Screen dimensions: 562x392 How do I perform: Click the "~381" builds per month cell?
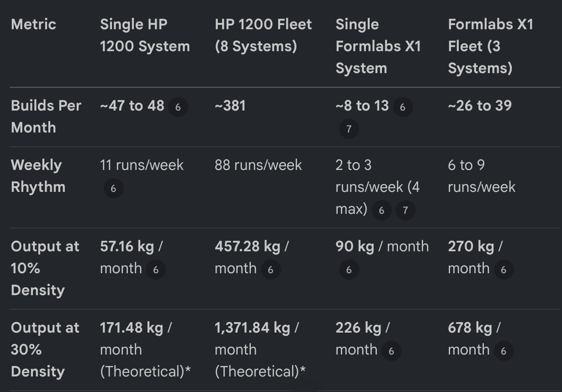pos(230,106)
